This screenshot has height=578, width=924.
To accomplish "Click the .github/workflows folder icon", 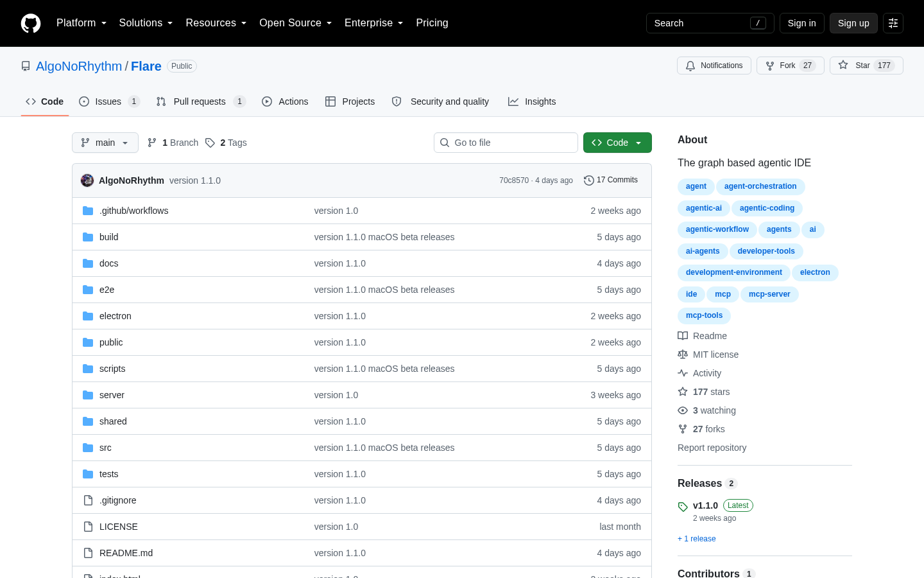I will (88, 211).
